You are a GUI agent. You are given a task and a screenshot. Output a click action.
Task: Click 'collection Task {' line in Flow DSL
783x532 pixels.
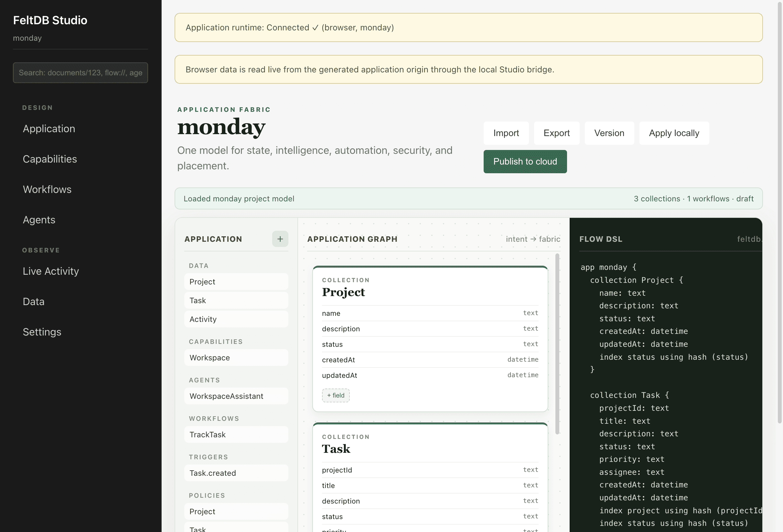[x=629, y=395]
